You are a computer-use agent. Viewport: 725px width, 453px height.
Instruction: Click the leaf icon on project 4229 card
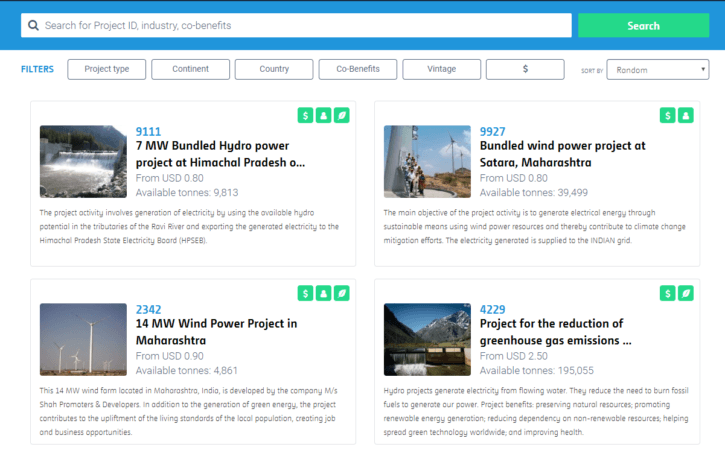[686, 293]
